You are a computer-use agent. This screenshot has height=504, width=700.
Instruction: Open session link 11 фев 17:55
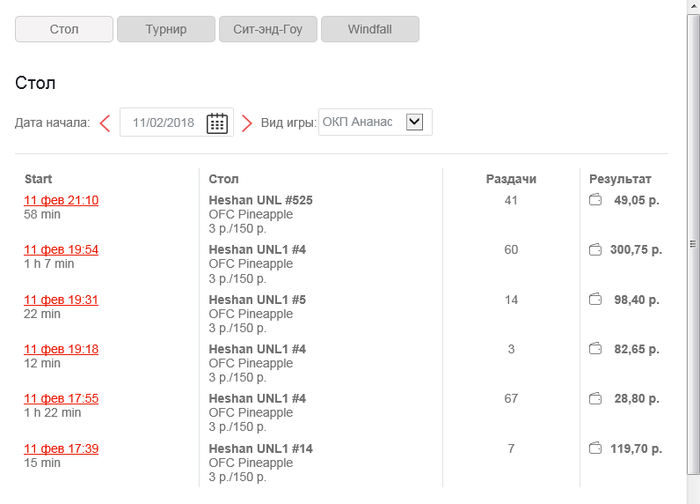61,398
